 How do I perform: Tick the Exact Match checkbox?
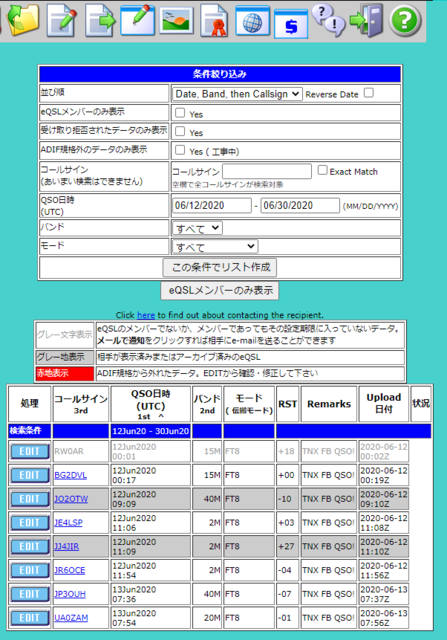pyautogui.click(x=322, y=170)
